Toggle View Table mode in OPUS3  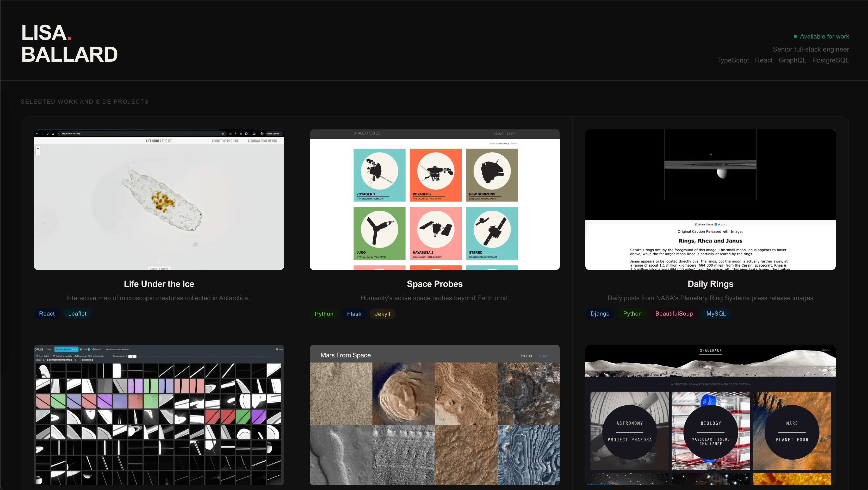(x=37, y=357)
